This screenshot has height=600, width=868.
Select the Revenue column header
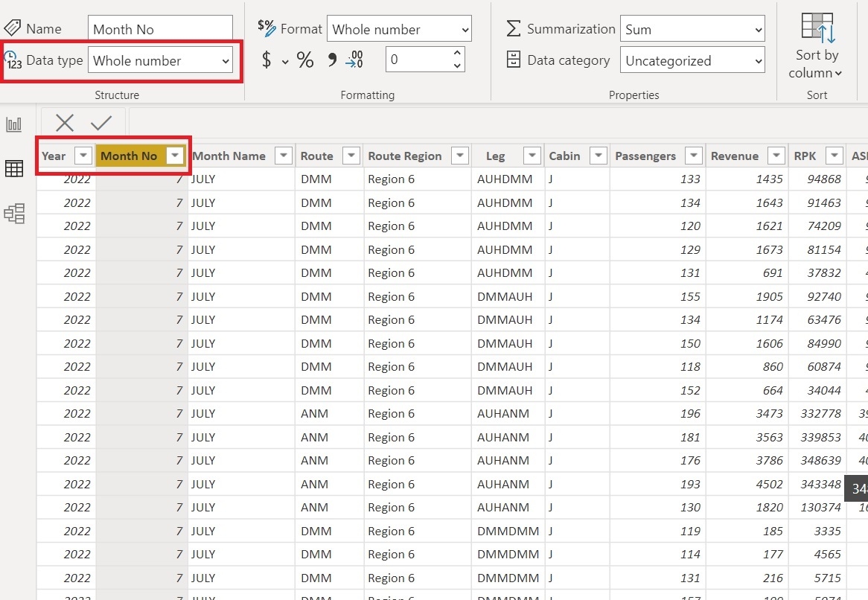click(735, 156)
